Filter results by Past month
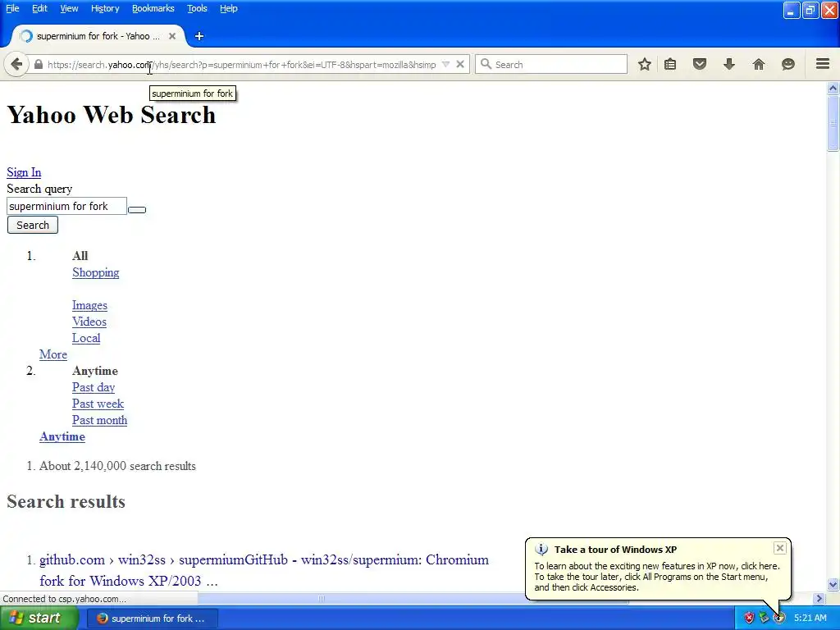 tap(99, 420)
